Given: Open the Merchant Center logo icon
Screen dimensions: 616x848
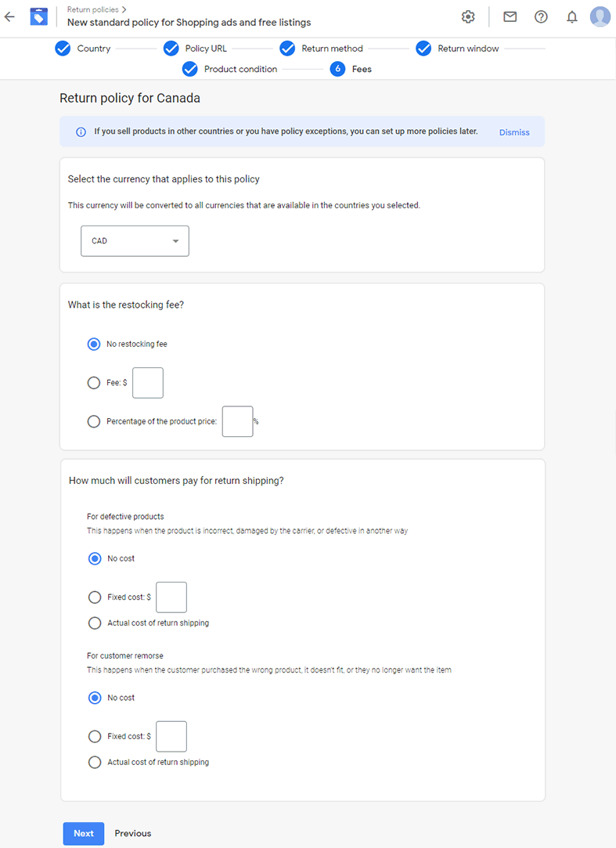Looking at the screenshot, I should coord(39,16).
